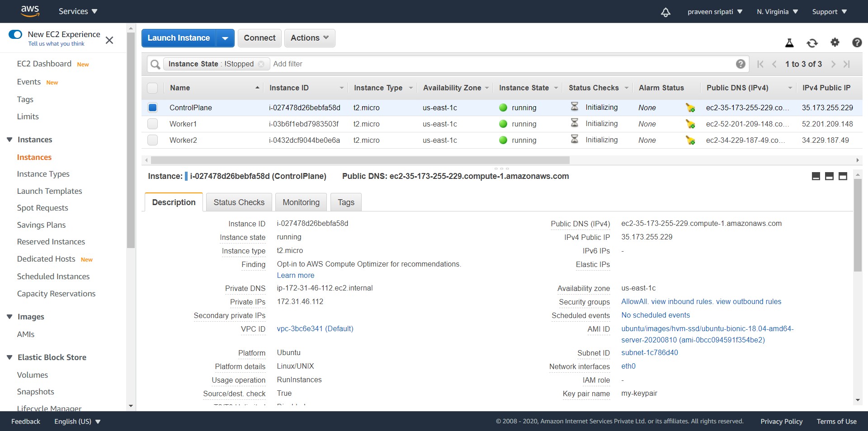The height and width of the screenshot is (431, 868).
Task: Check the Worker2 row checkbox
Action: click(152, 140)
